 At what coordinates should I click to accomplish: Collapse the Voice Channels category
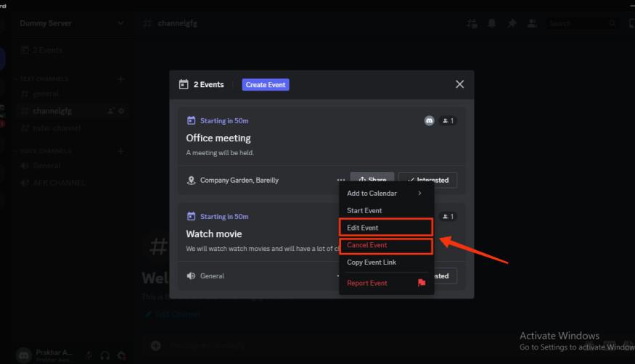pos(45,152)
